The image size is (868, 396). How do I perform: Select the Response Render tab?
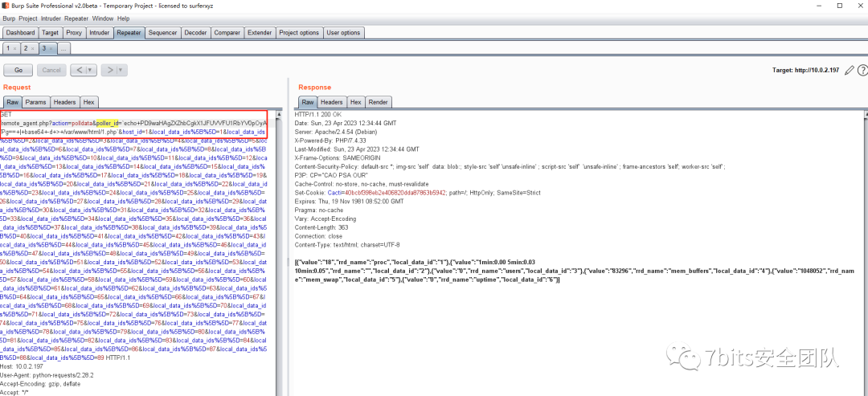tap(378, 102)
